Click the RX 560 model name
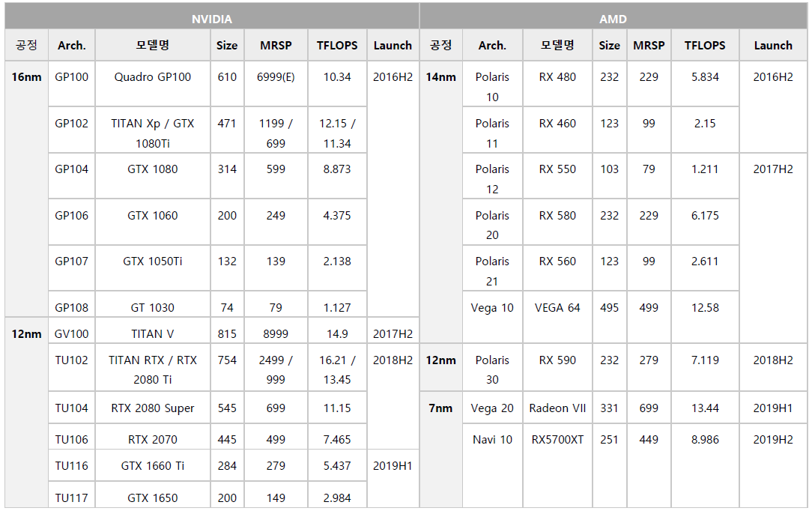Screen dimensions: 812x511 558,261
